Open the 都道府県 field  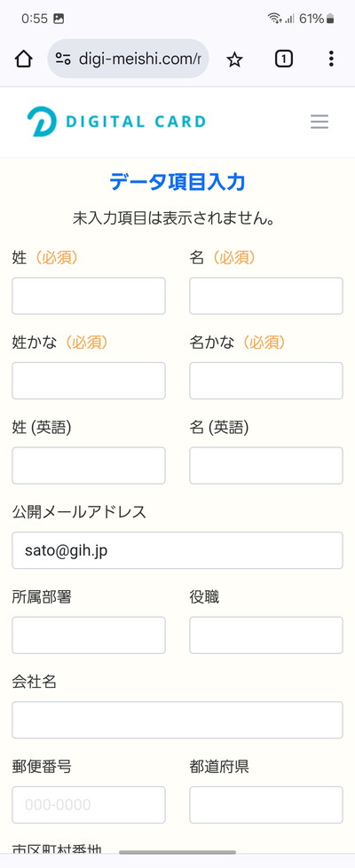point(266,805)
